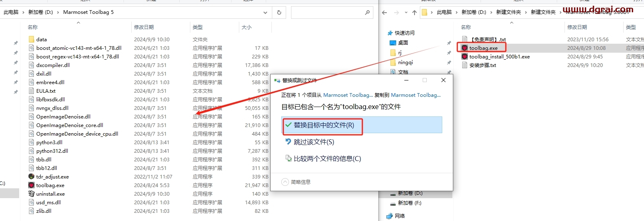Click 此电脑 in right window breadcrumb
Screen dimensions: 644x221
click(x=444, y=12)
